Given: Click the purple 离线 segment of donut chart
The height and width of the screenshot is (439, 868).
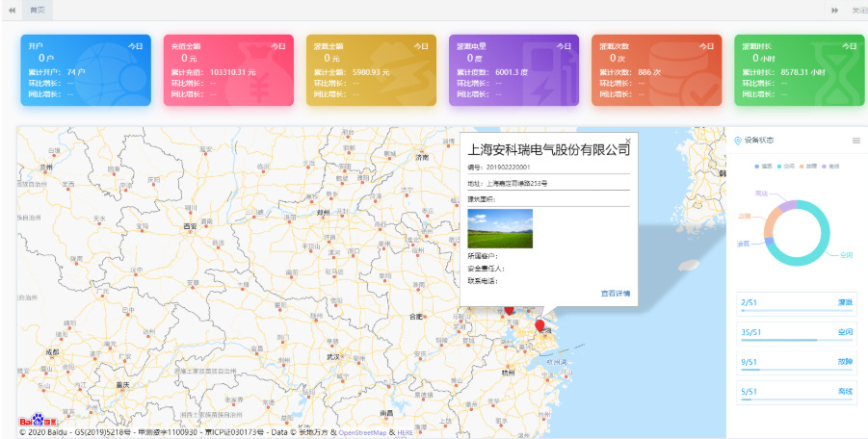Looking at the screenshot, I should [x=789, y=206].
